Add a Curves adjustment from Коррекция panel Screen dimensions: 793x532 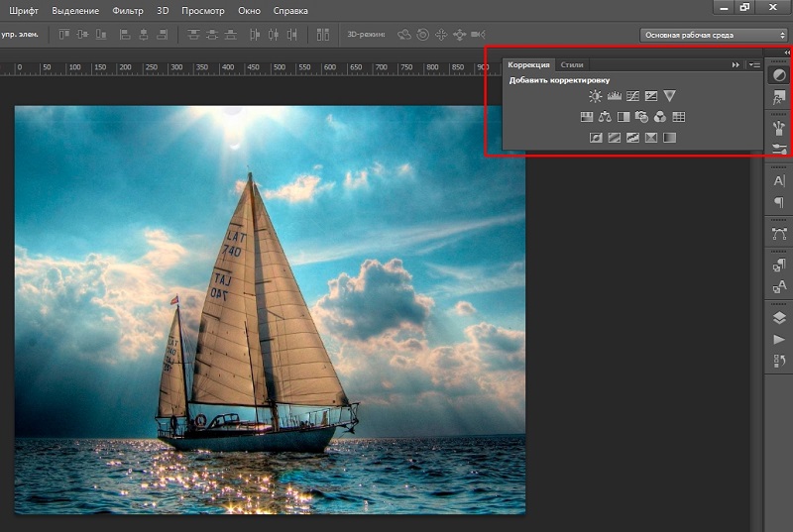tap(632, 96)
